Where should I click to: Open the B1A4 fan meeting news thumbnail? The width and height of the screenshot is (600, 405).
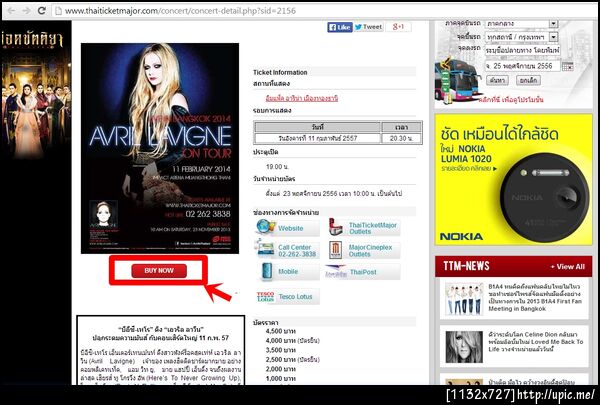(x=463, y=299)
